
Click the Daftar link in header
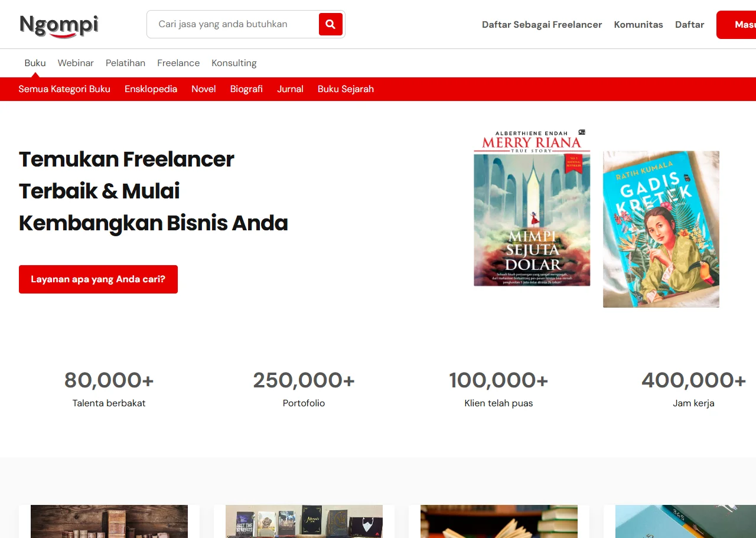(x=690, y=25)
